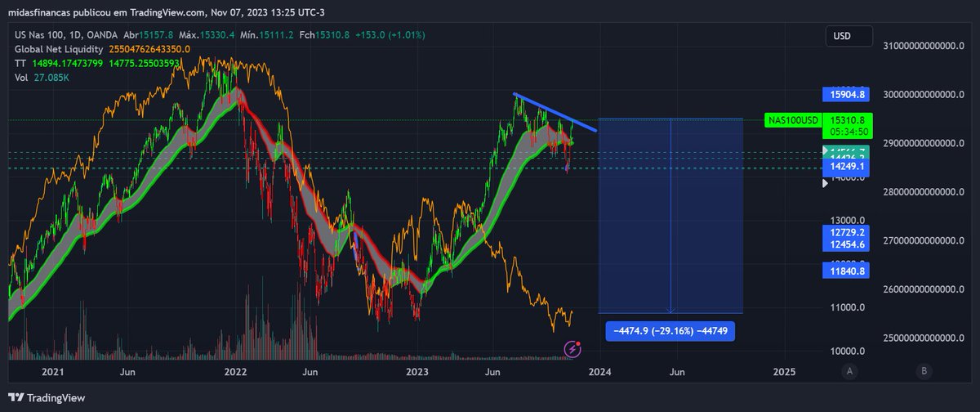This screenshot has height=412, width=980.
Task: Click the TradingView logo at bottom left
Action: tap(47, 398)
